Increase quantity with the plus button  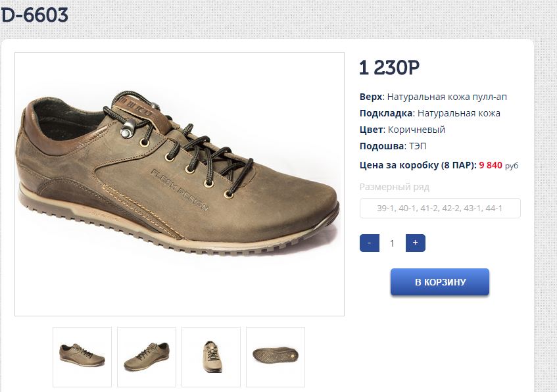[x=415, y=243]
